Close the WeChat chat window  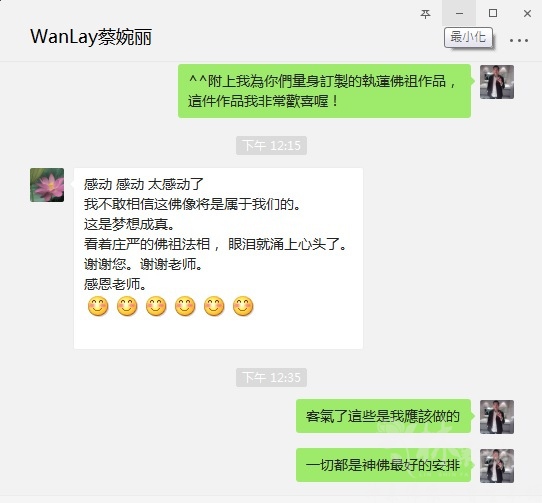tap(527, 13)
